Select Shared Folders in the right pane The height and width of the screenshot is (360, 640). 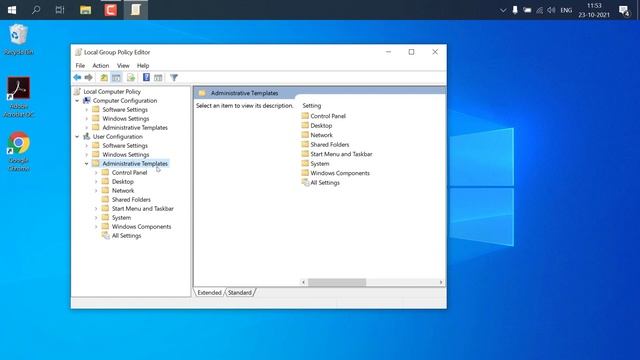point(329,144)
